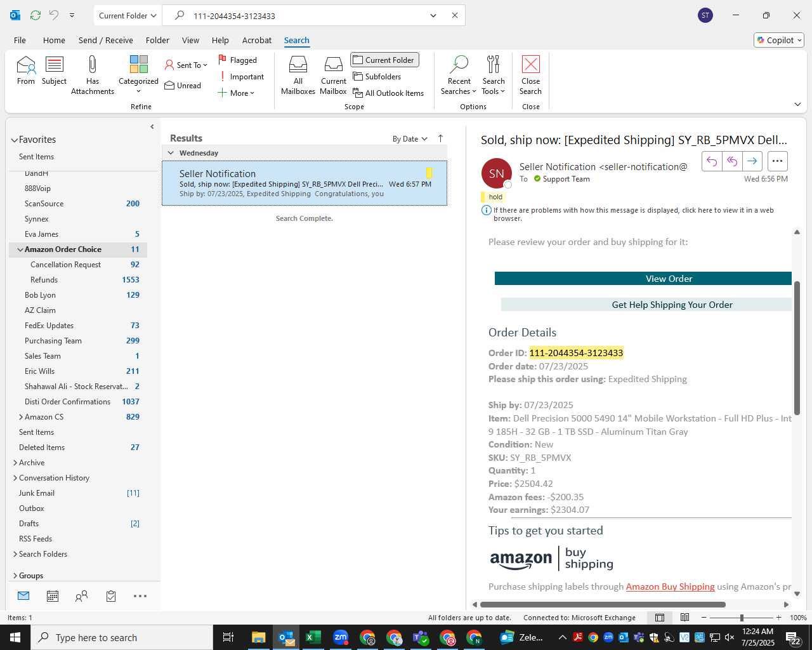812x650 pixels.
Task: Collapse the ribbon with chevron
Action: pos(797,104)
